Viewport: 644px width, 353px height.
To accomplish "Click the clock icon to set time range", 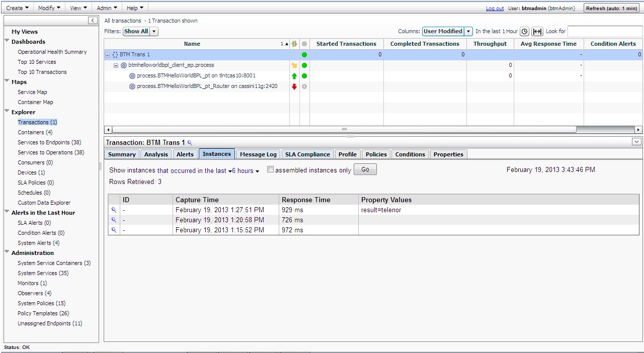I will [524, 31].
